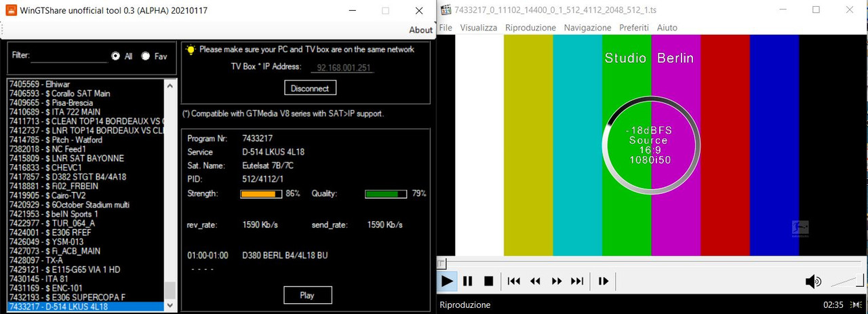The image size is (868, 314).
Task: Select channel $ ENC-101
Action: pyautogui.click(x=85, y=288)
